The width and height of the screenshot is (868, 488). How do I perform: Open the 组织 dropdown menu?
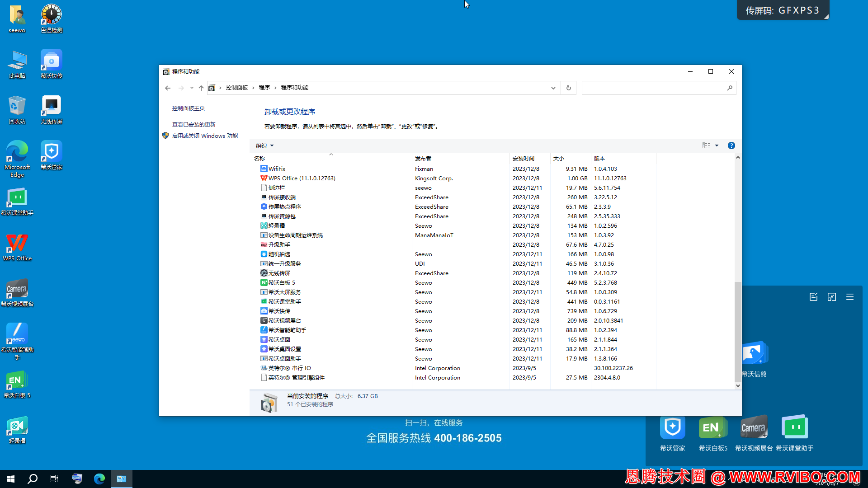click(265, 145)
